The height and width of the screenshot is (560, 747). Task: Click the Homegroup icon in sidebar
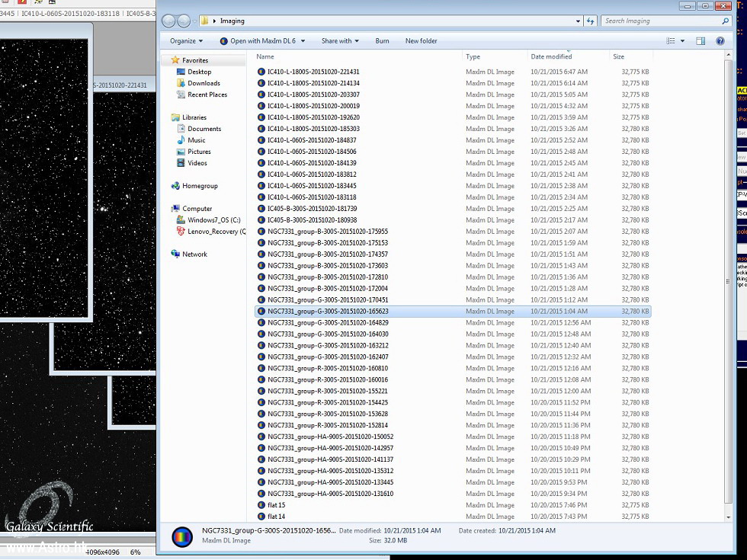pyautogui.click(x=176, y=186)
